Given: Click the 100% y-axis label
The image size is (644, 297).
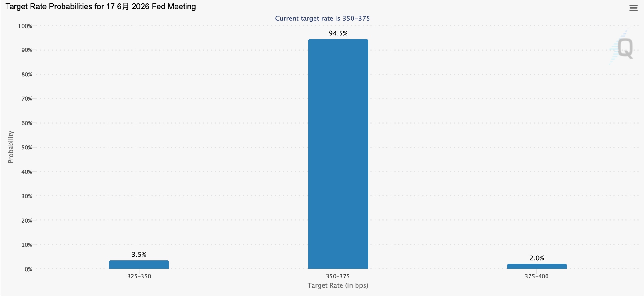Looking at the screenshot, I should (x=25, y=26).
